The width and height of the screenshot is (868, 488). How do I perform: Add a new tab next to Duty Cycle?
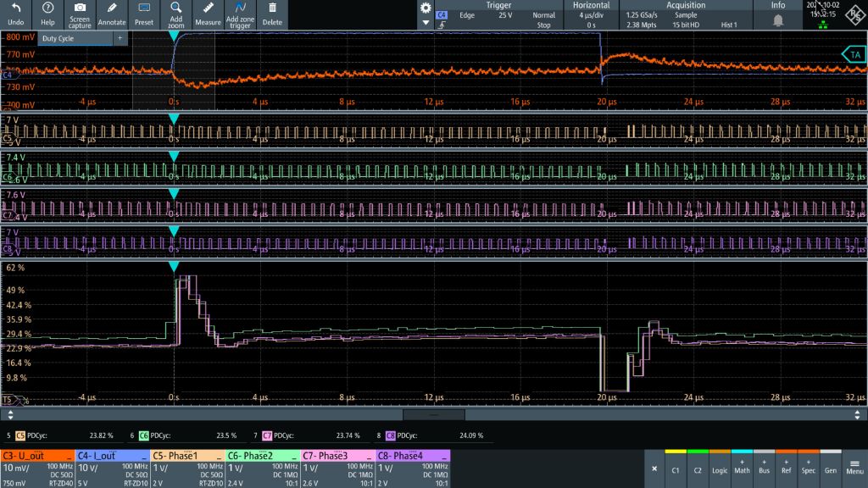(120, 38)
